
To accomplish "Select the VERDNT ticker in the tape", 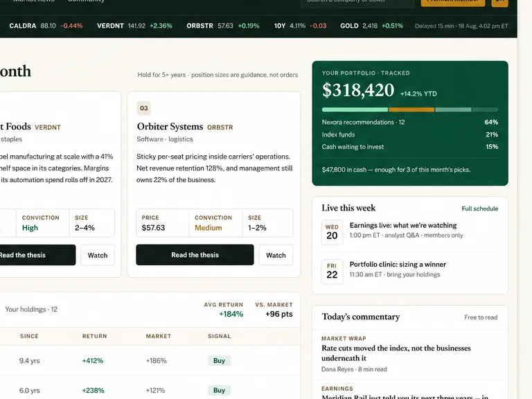I will 134,26.
